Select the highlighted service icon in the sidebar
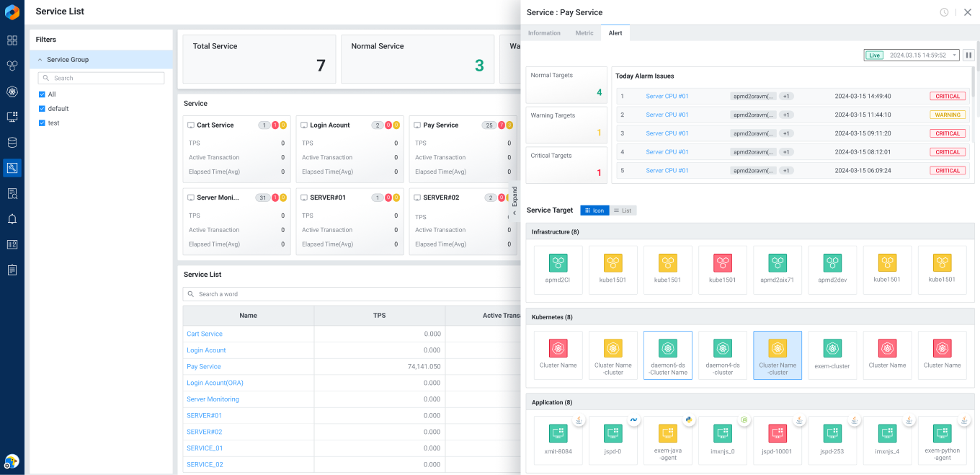The width and height of the screenshot is (980, 475). [x=12, y=168]
